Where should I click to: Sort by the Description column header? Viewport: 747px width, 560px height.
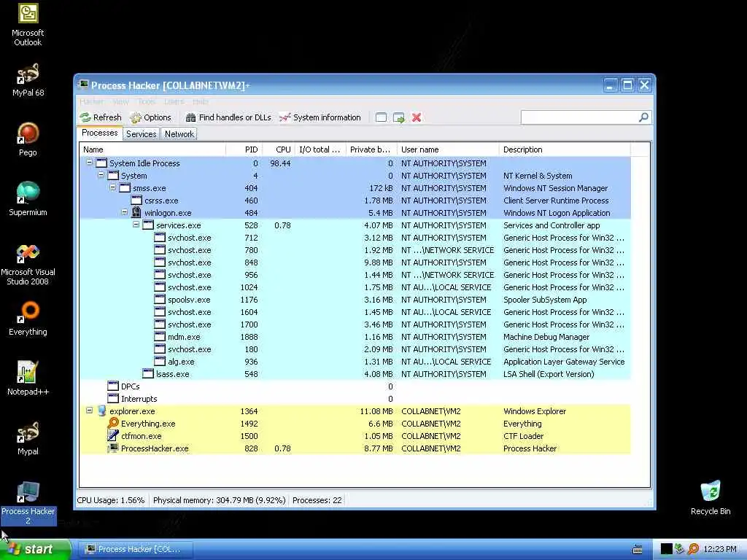[565, 149]
